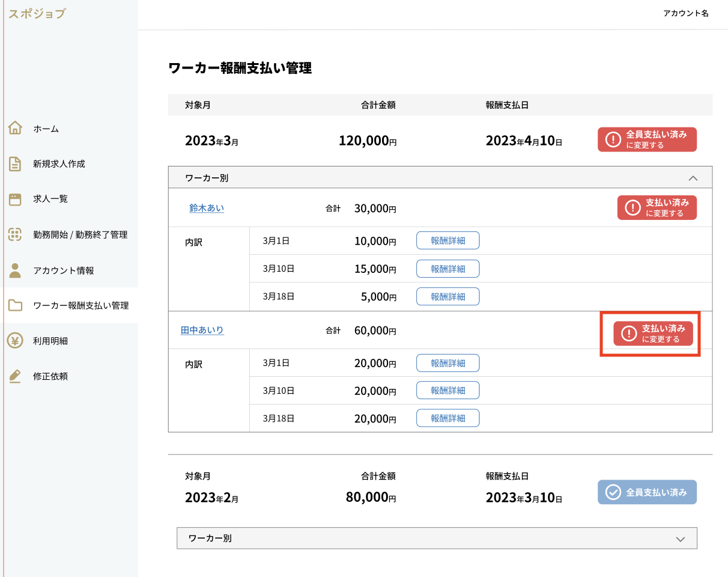This screenshot has height=577, width=728.
Task: Click the person icon for アカウント情報
Action: (15, 270)
